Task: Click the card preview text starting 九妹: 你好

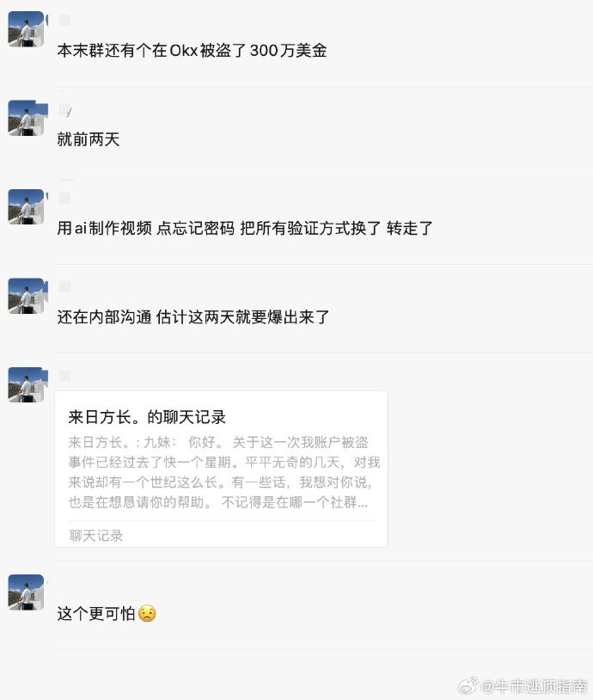Action: pyautogui.click(x=220, y=472)
